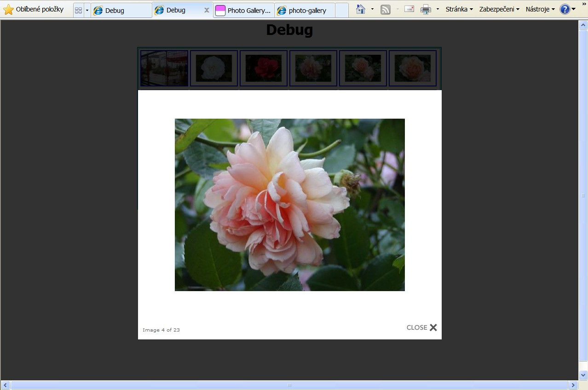This screenshot has width=588, height=390.
Task: Select the white rose thumbnail
Action: (214, 69)
